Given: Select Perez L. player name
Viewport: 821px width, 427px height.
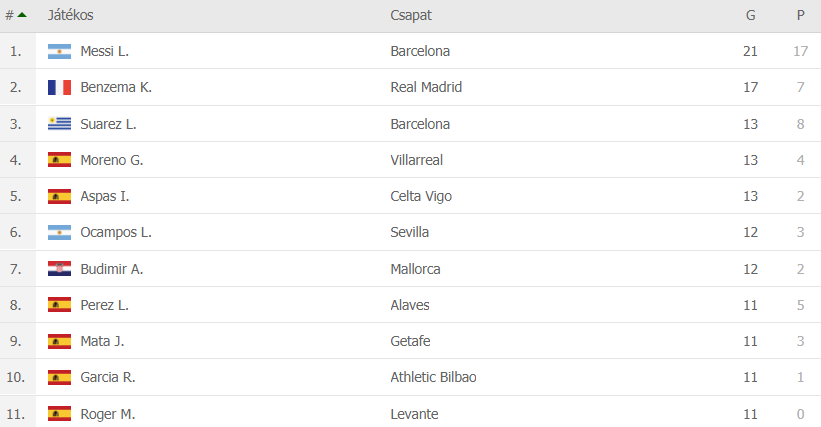Looking at the screenshot, I should point(104,305).
